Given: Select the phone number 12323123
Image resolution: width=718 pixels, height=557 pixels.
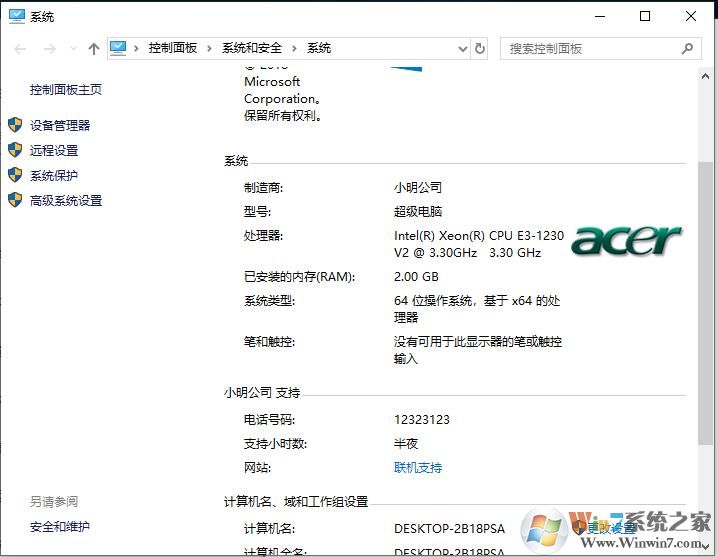Looking at the screenshot, I should click(x=422, y=420).
